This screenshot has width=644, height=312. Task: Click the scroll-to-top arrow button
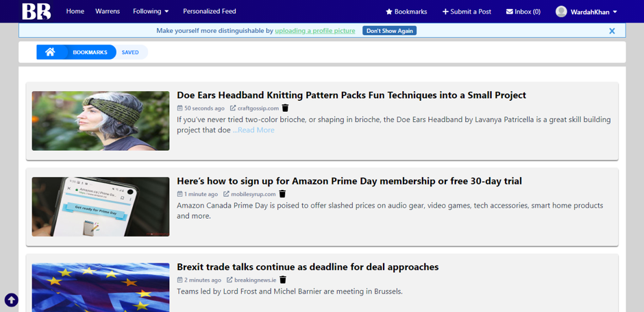(12, 300)
